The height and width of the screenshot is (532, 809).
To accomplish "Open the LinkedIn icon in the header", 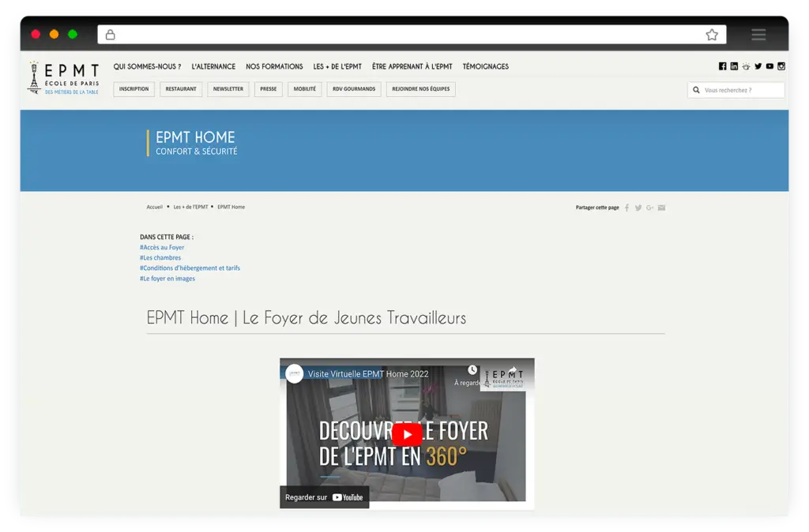I will point(734,66).
